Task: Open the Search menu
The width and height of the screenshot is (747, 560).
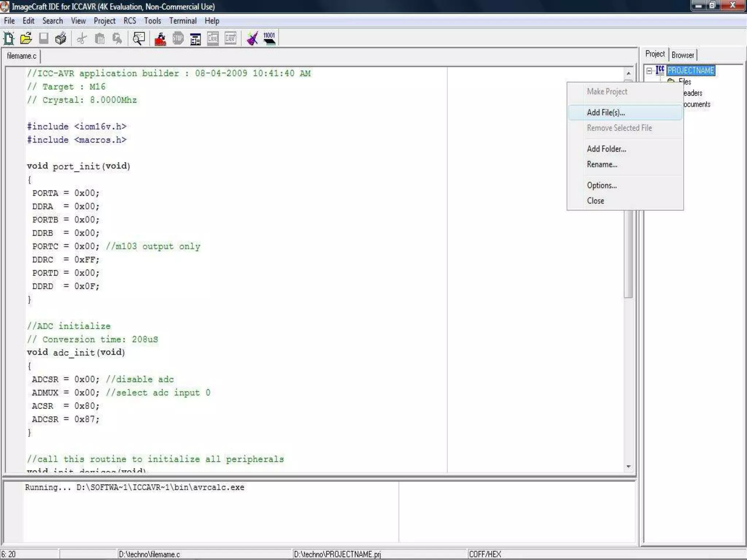Action: (53, 21)
